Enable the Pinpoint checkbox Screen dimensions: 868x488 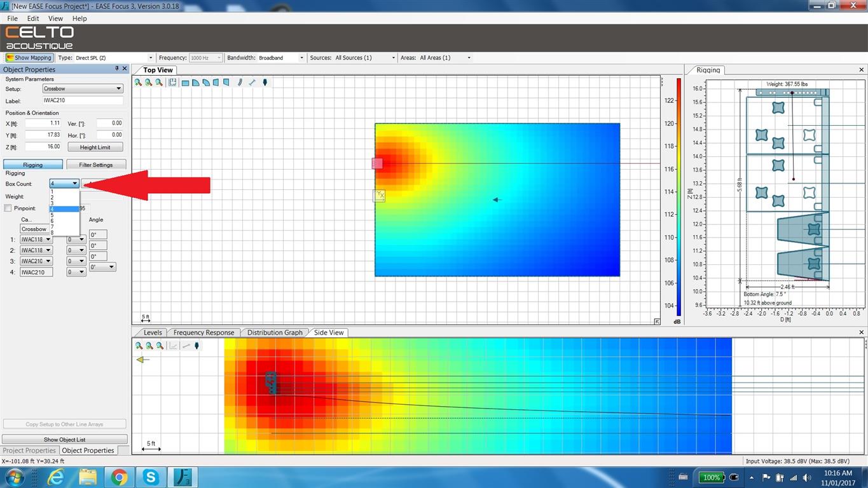[8, 208]
